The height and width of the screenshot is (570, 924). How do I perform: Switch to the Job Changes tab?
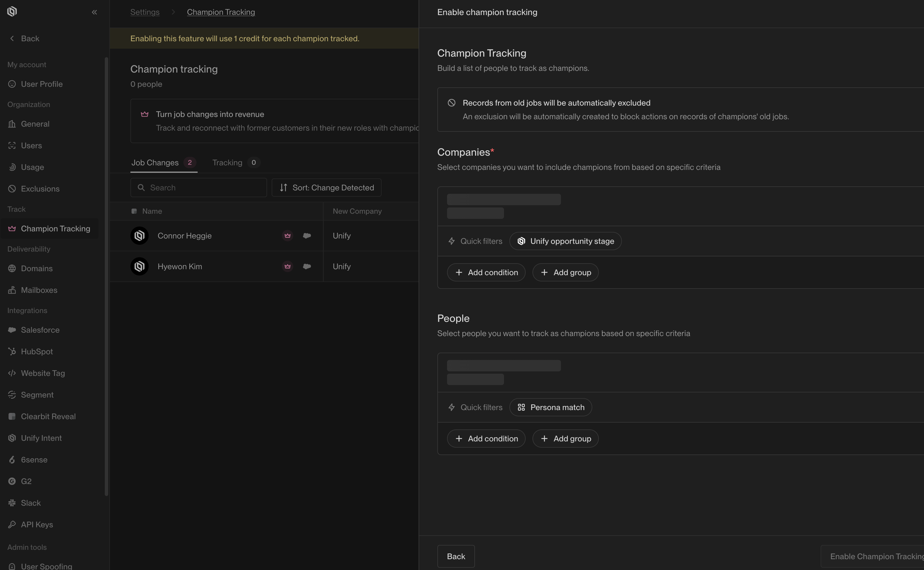(164, 162)
